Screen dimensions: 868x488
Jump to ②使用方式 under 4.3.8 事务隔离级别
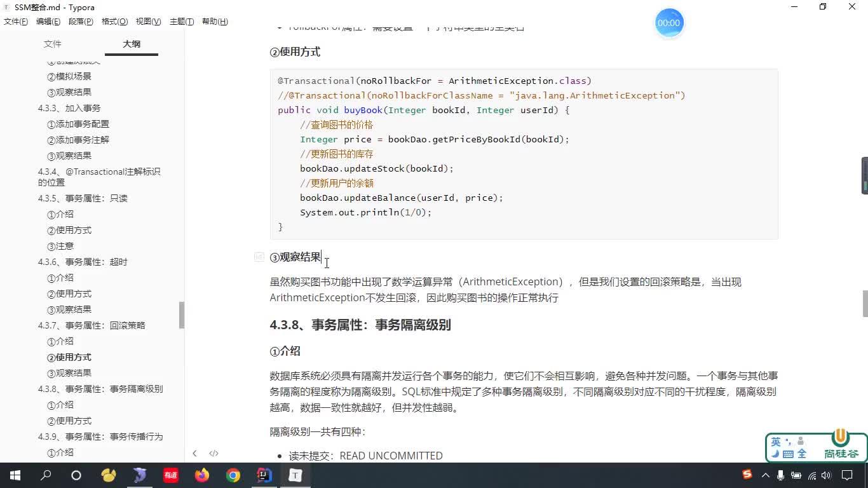point(69,421)
